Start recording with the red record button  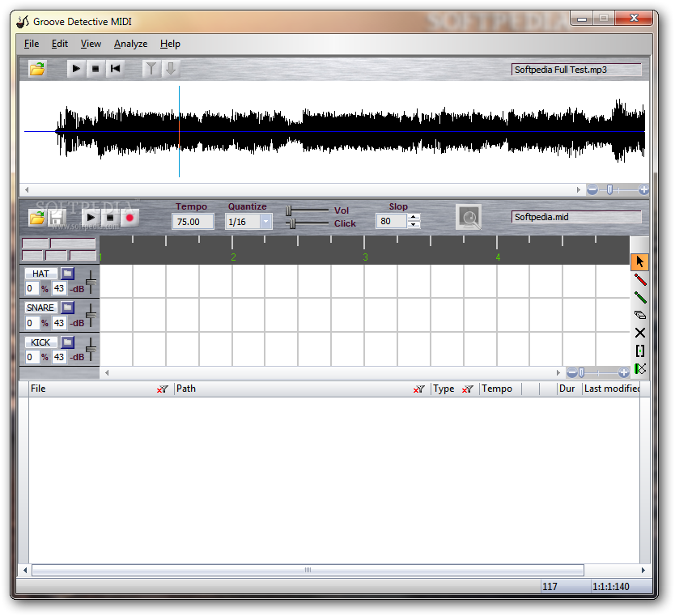(129, 218)
